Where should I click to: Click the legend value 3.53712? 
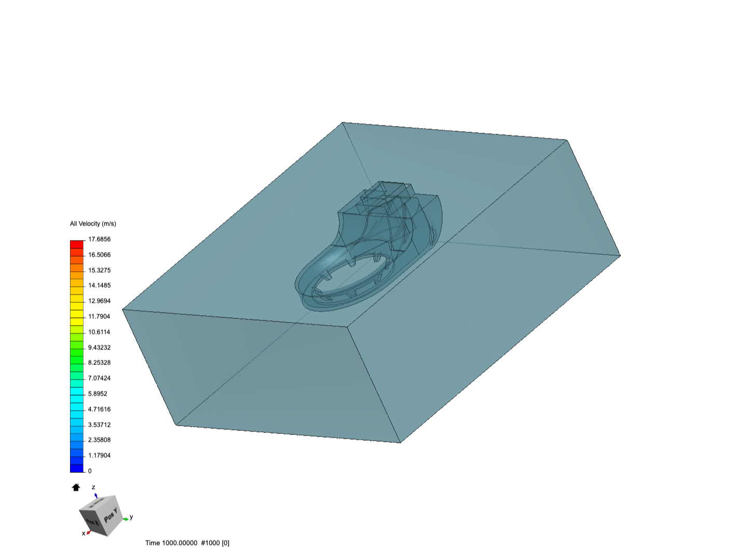(99, 425)
